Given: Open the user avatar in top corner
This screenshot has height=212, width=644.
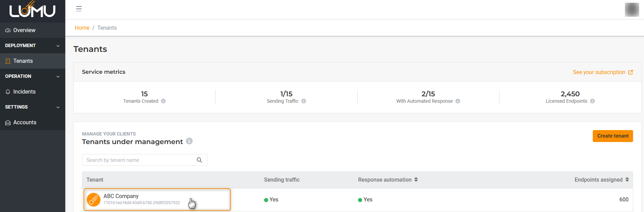Looking at the screenshot, I should pos(631,10).
